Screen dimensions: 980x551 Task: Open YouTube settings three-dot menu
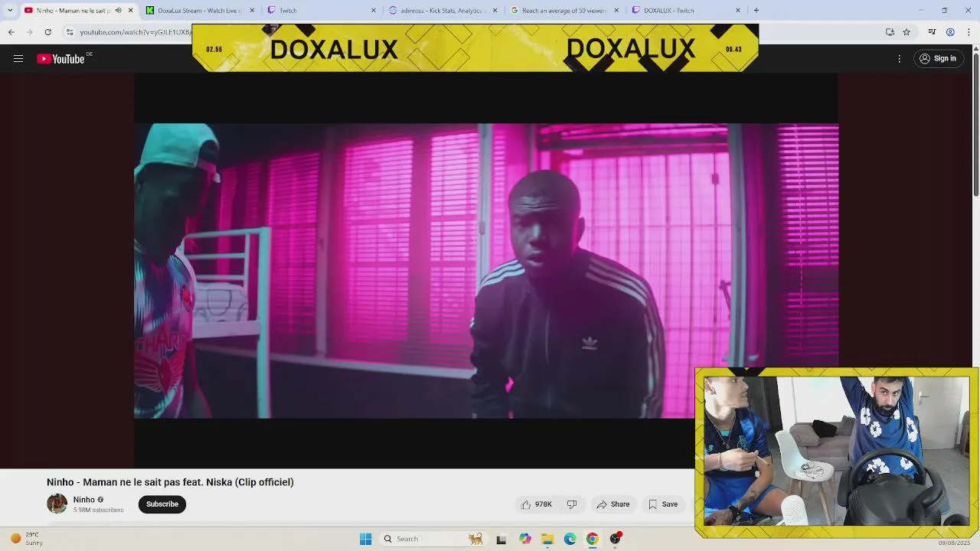(900, 59)
